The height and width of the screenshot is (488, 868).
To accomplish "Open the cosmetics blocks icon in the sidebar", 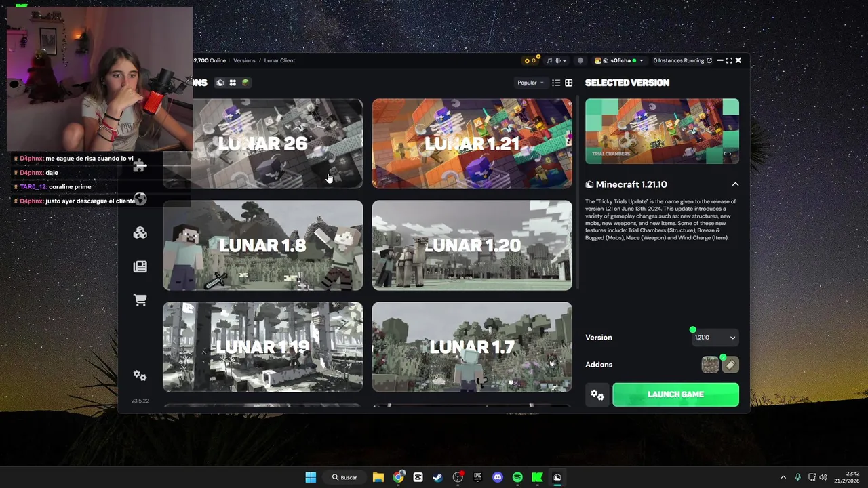I will pyautogui.click(x=140, y=232).
